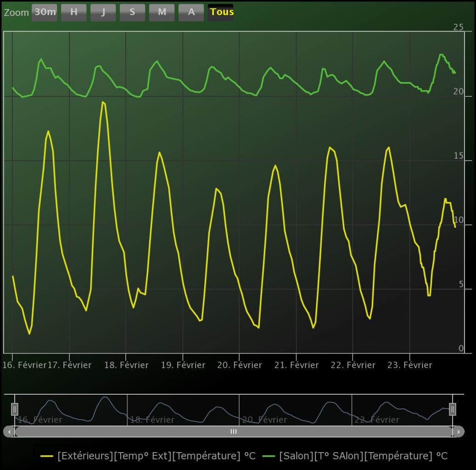The height and width of the screenshot is (470, 476).
Task: Click the yellow curve's highest peak near 18. Février
Action: [x=103, y=102]
